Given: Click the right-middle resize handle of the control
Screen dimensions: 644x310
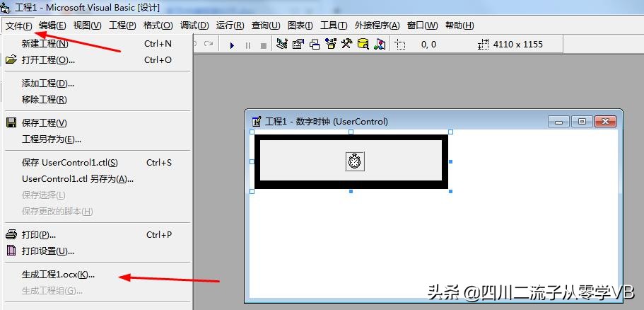Looking at the screenshot, I should tap(450, 161).
